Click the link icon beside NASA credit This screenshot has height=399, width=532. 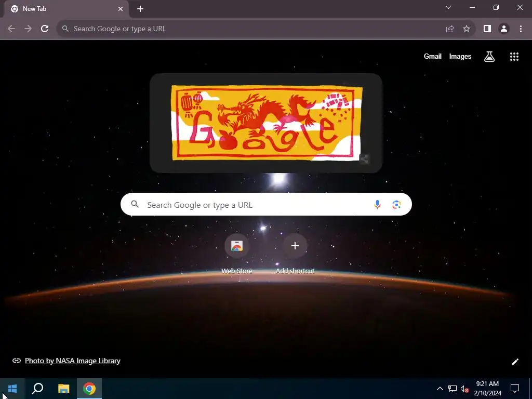pos(16,361)
